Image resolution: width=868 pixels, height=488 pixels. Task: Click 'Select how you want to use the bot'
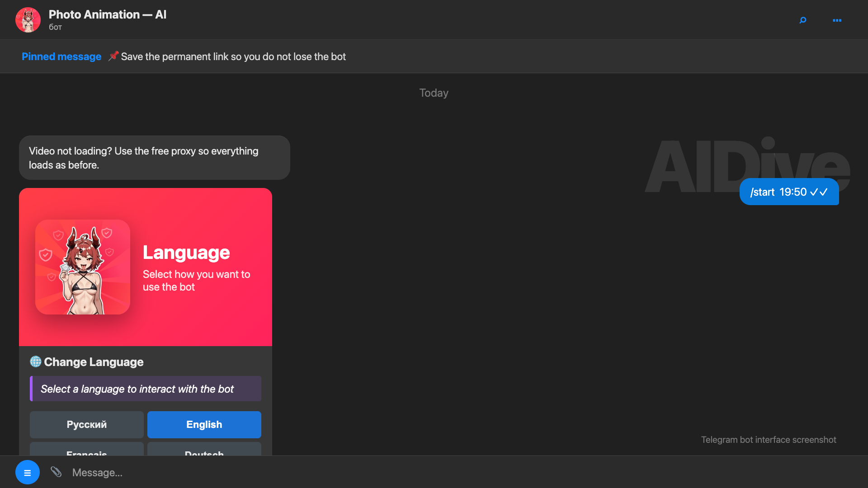tap(197, 281)
